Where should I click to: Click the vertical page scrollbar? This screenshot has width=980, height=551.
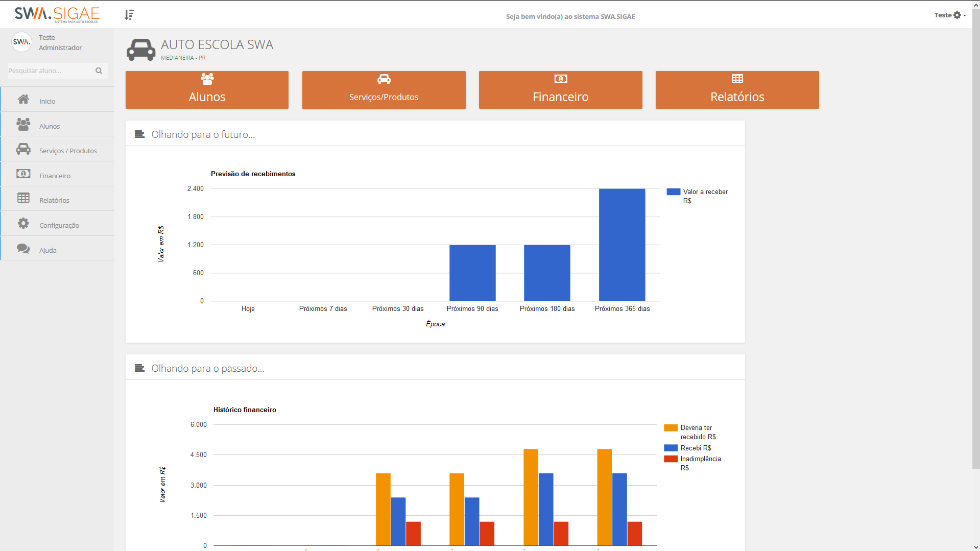pos(976,239)
